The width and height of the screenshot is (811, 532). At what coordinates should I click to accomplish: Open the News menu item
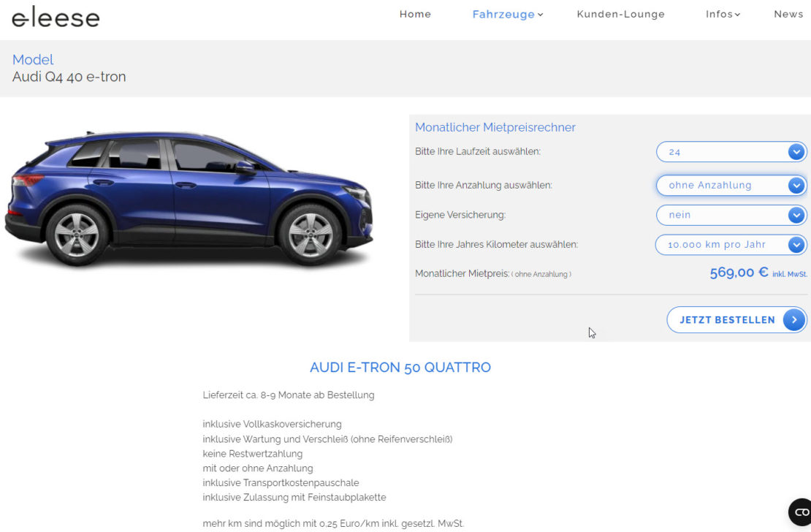tap(788, 14)
